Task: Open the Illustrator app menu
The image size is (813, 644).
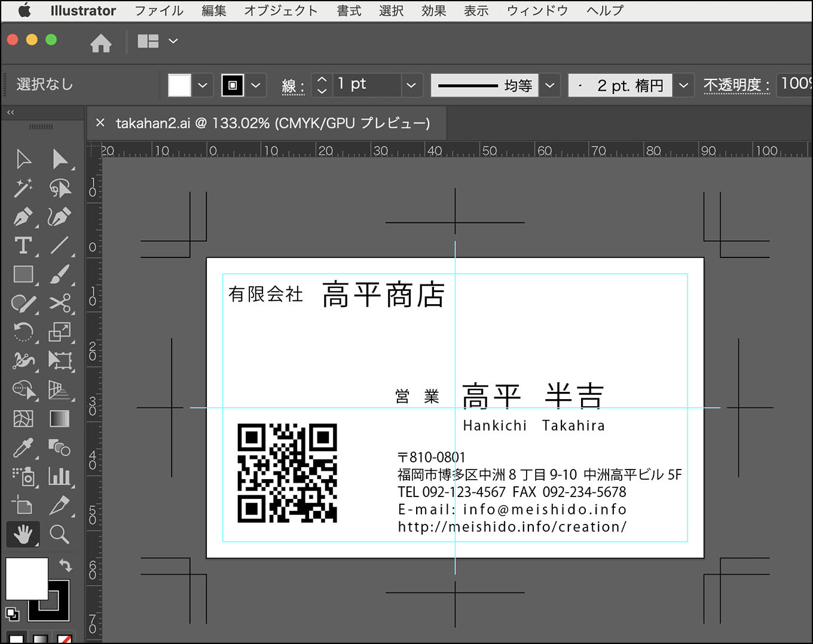Action: 83,11
